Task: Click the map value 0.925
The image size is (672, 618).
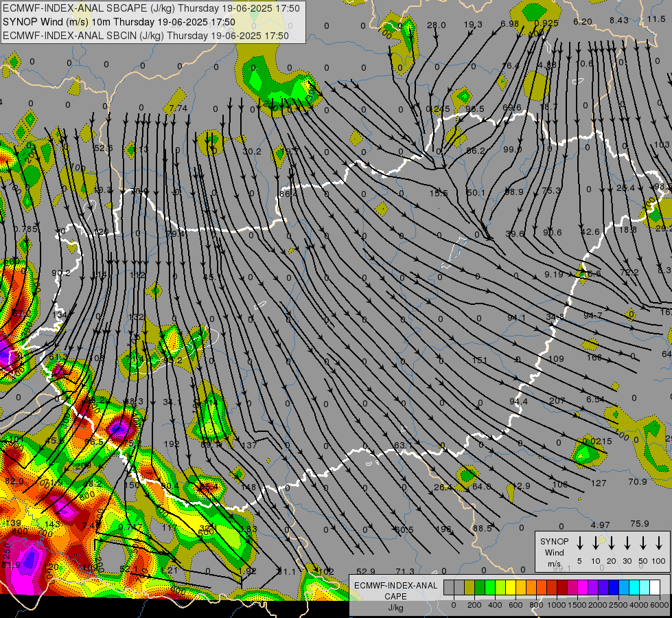Action: pos(546,23)
